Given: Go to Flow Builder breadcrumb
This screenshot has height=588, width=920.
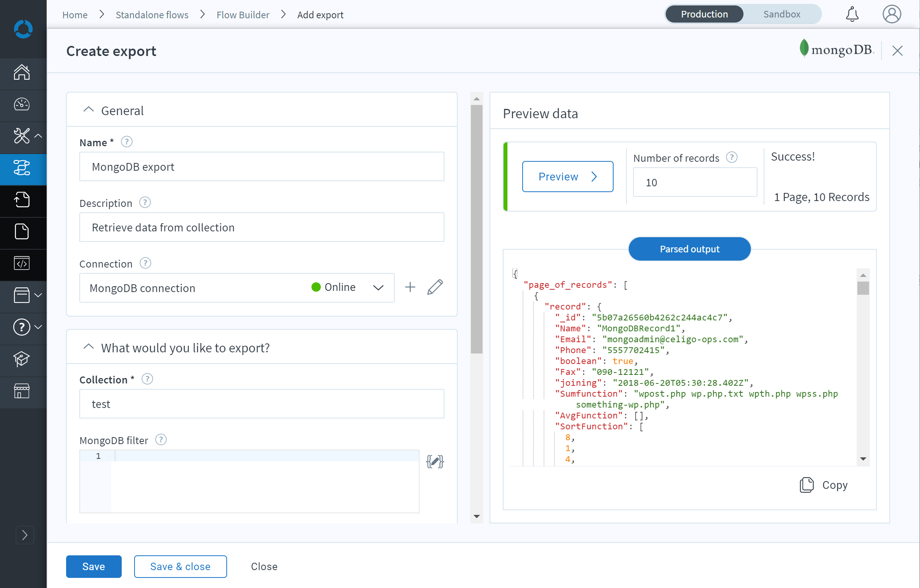Looking at the screenshot, I should point(243,15).
